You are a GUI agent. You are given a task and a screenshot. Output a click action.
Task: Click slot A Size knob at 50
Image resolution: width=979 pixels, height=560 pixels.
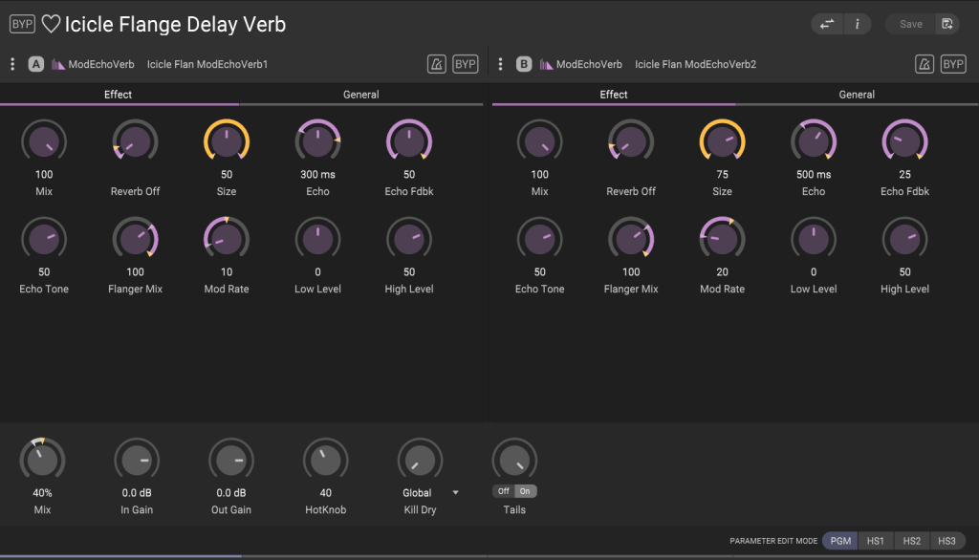click(227, 141)
